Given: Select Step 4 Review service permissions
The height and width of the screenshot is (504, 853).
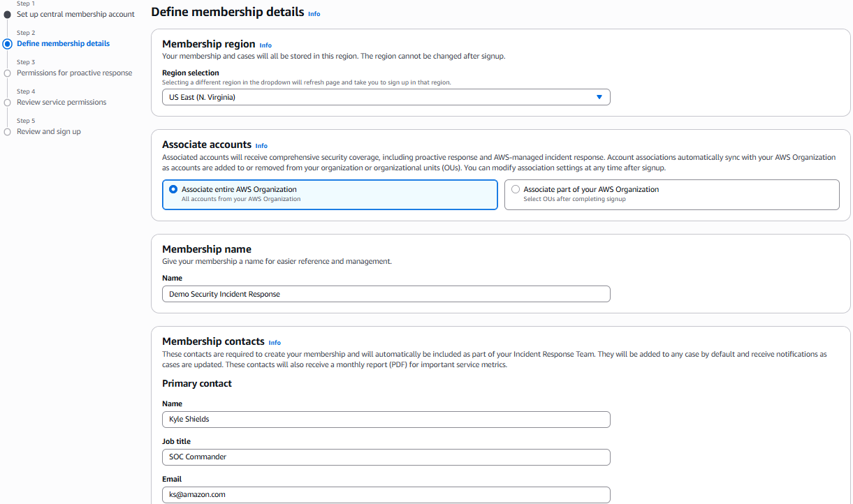Looking at the screenshot, I should tap(61, 102).
